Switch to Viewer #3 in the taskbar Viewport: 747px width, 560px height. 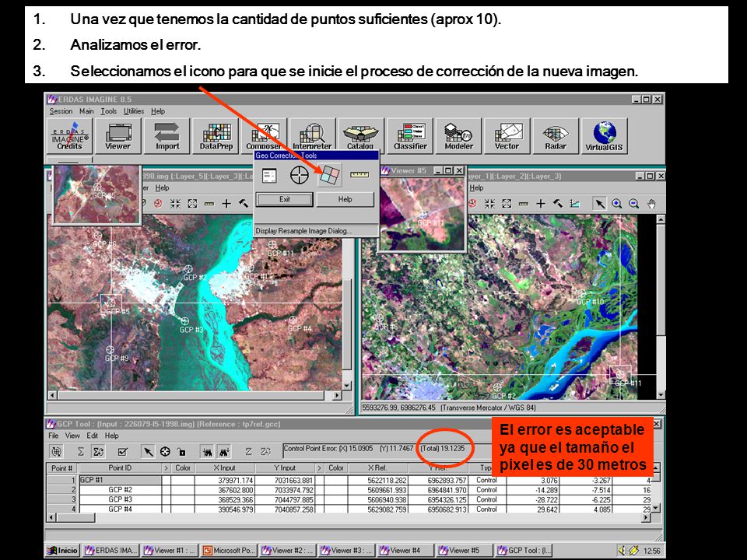pos(346,551)
